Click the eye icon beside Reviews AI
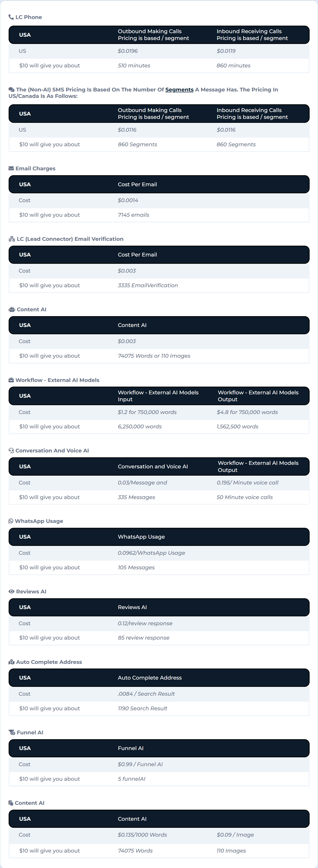Viewport: 318px width, 868px height. [x=11, y=591]
